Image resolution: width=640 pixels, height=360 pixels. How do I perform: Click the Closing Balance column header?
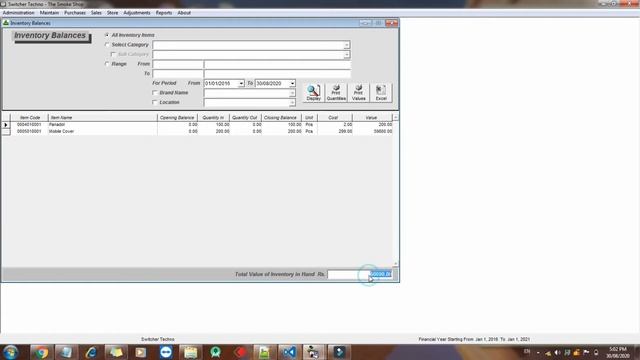[x=281, y=118]
